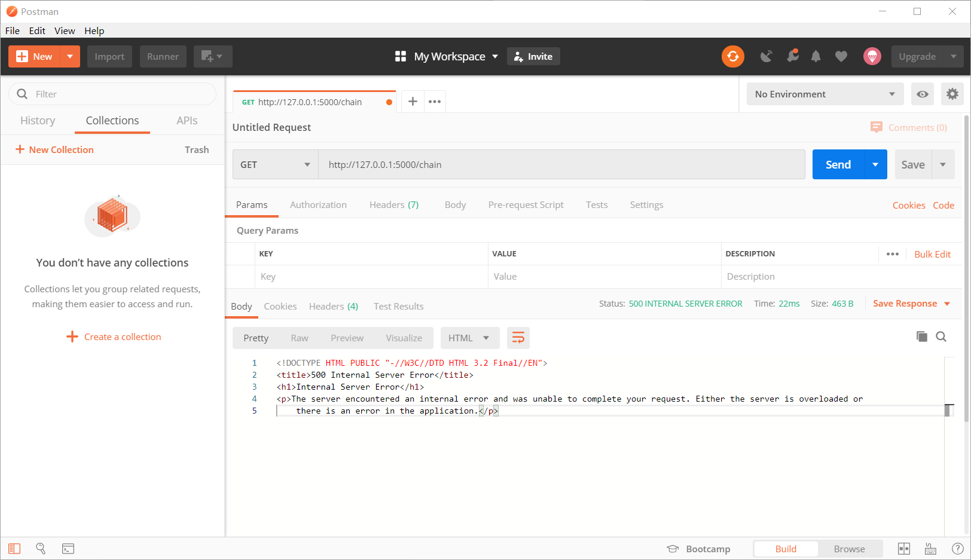This screenshot has width=971, height=560.
Task: Switch to the History tab
Action: (x=38, y=120)
